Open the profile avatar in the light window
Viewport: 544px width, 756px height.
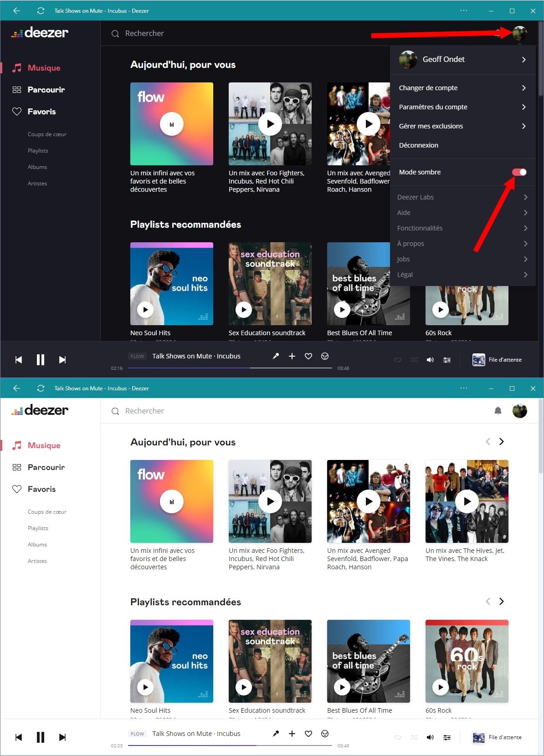pyautogui.click(x=520, y=411)
